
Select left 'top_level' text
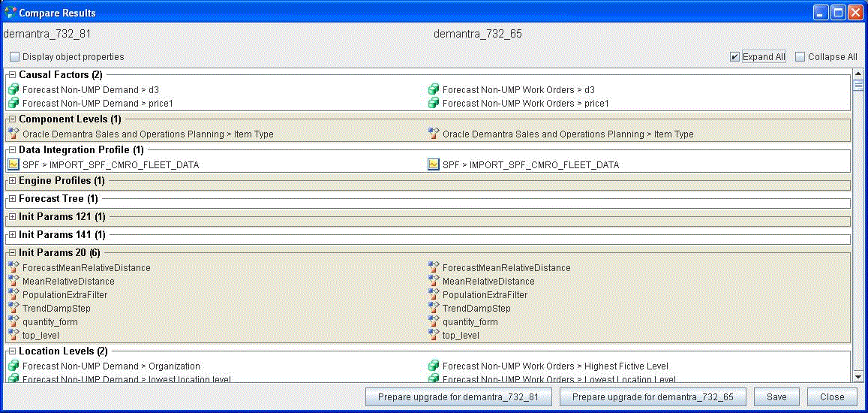(41, 336)
